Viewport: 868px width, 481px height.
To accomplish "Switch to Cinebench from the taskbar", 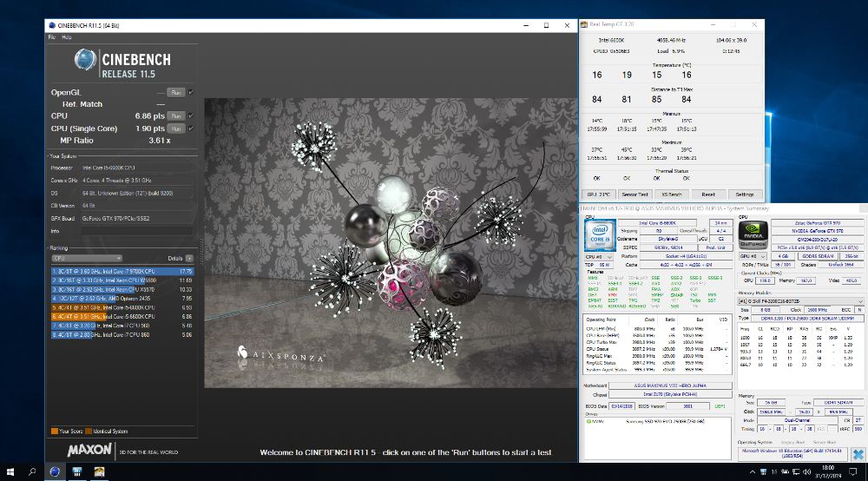I will [55, 471].
